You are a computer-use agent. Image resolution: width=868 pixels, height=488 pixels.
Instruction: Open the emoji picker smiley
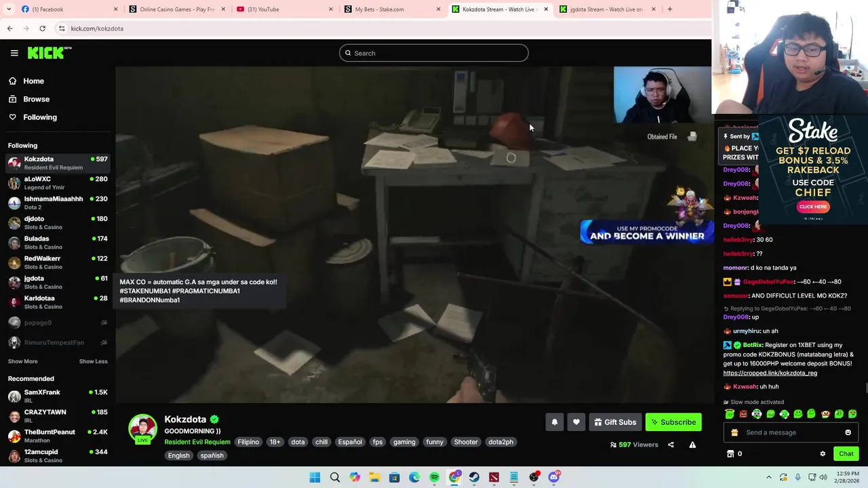click(848, 432)
